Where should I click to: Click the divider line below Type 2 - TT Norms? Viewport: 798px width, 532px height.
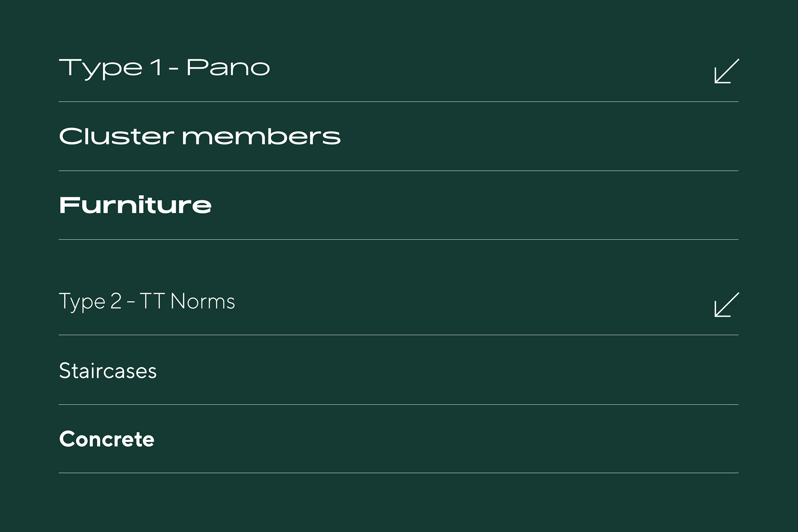pyautogui.click(x=399, y=335)
